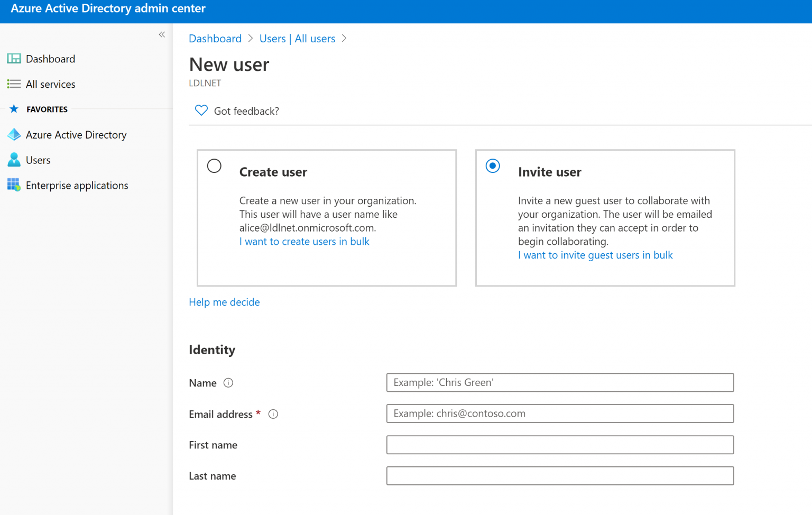Click inside the Name input field
The width and height of the screenshot is (812, 515).
[x=560, y=382]
